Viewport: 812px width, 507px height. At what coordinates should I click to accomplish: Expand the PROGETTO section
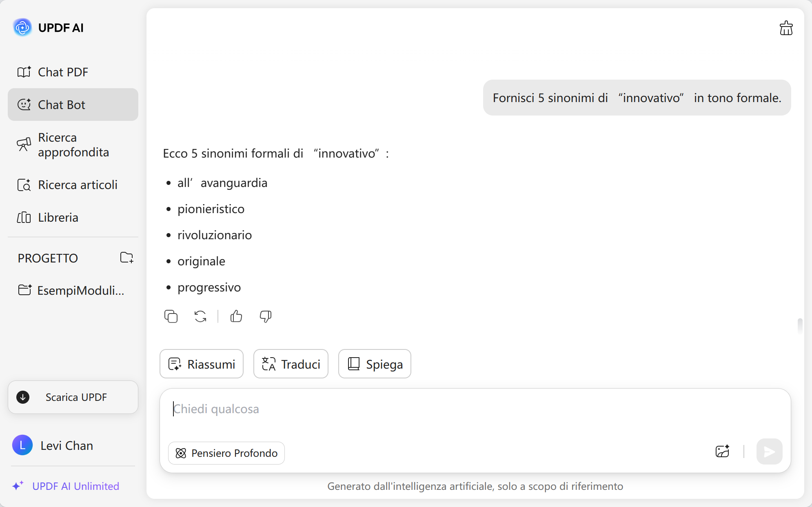click(48, 258)
